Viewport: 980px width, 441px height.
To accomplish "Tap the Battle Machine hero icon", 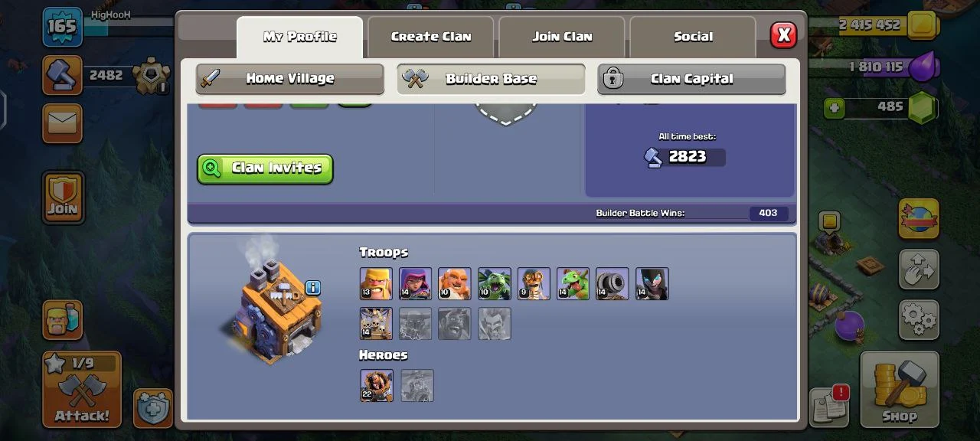I will pos(377,386).
